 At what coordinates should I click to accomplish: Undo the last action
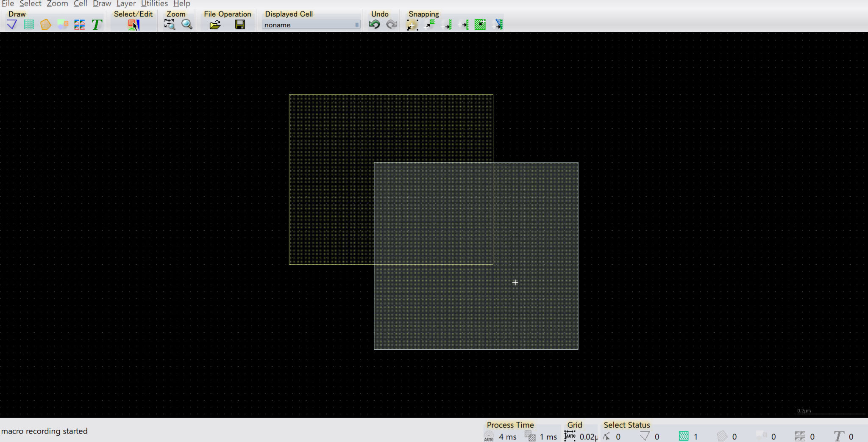pyautogui.click(x=374, y=25)
